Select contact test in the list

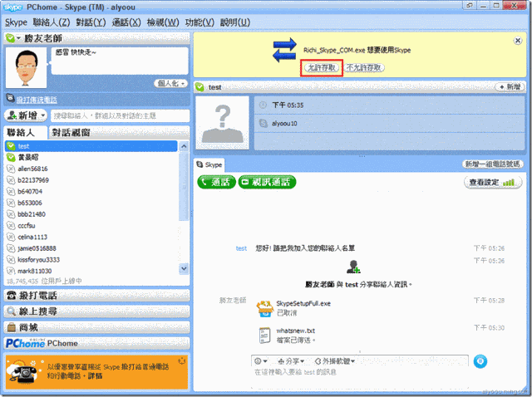pos(91,146)
